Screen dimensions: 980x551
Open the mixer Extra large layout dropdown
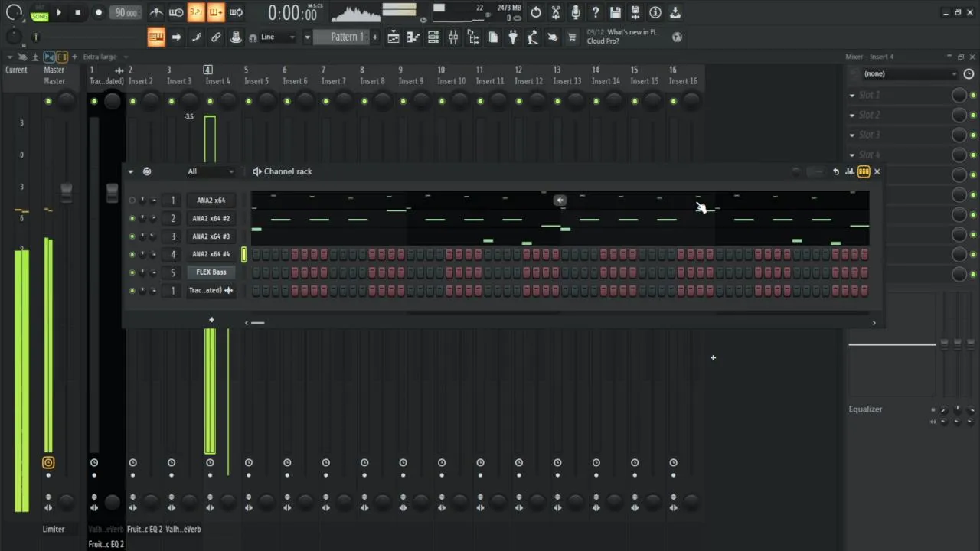click(x=105, y=57)
